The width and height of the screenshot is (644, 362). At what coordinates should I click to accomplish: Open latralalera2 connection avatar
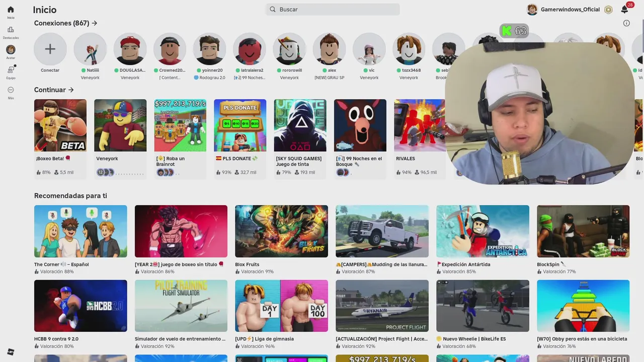click(x=250, y=49)
